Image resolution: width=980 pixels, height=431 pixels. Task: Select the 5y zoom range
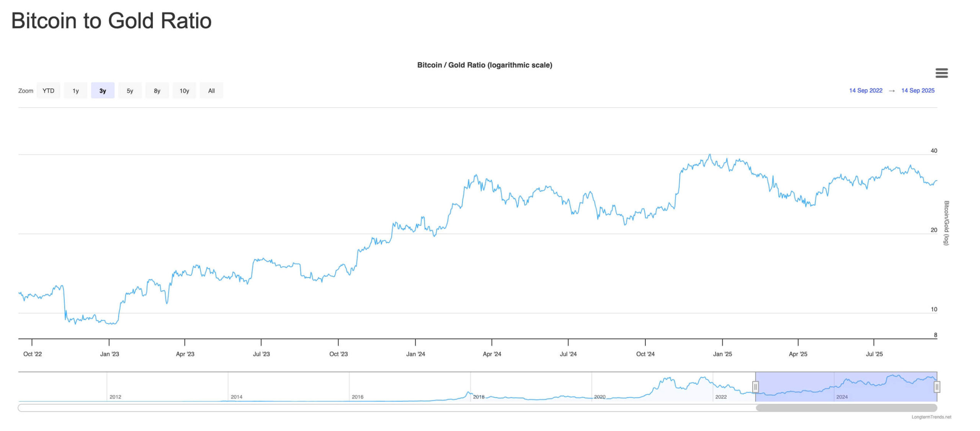(130, 91)
